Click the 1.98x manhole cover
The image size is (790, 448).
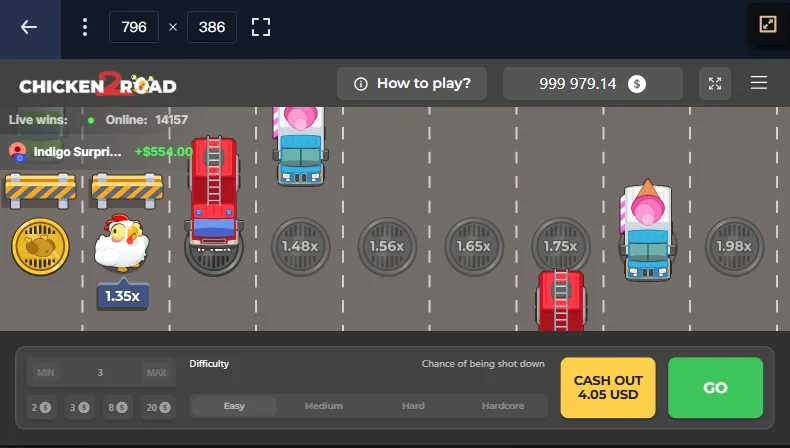coord(734,246)
